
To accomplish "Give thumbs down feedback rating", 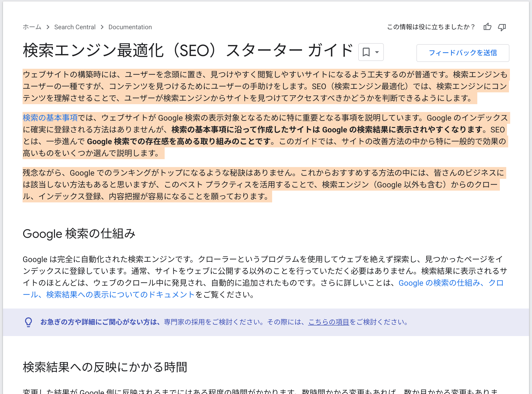I will [502, 27].
